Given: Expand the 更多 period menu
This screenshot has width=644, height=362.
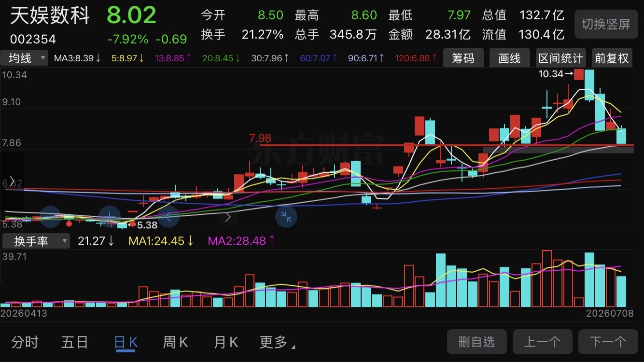Looking at the screenshot, I should click(x=278, y=342).
